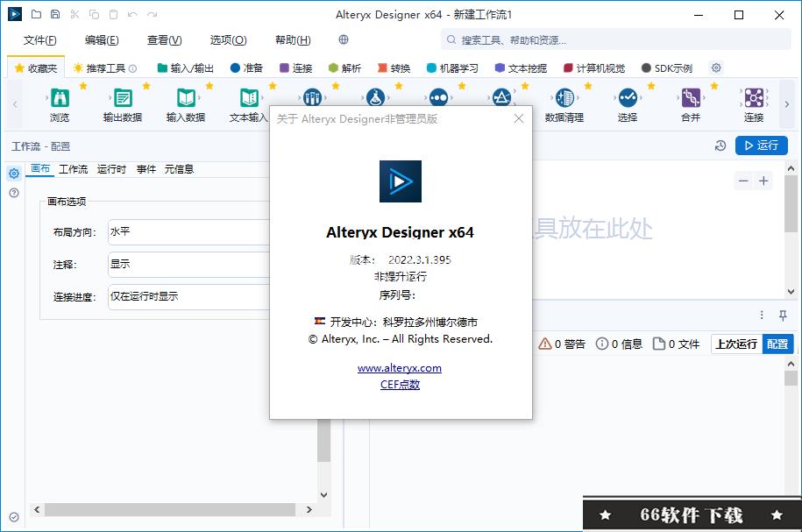Click the 运行 run button
Viewport: 802px width, 532px height.
pyautogui.click(x=761, y=145)
